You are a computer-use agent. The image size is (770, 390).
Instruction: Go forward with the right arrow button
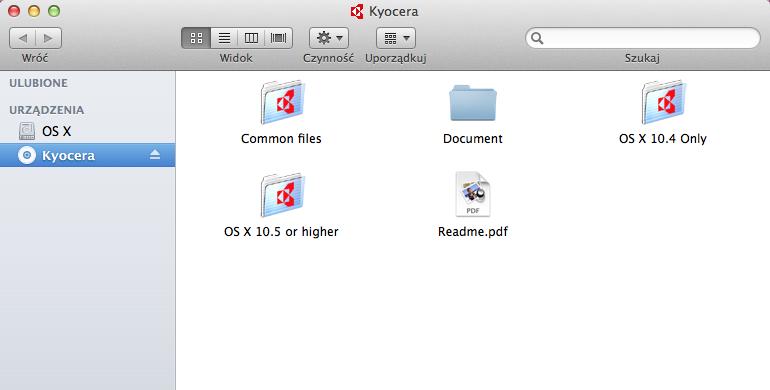click(49, 38)
